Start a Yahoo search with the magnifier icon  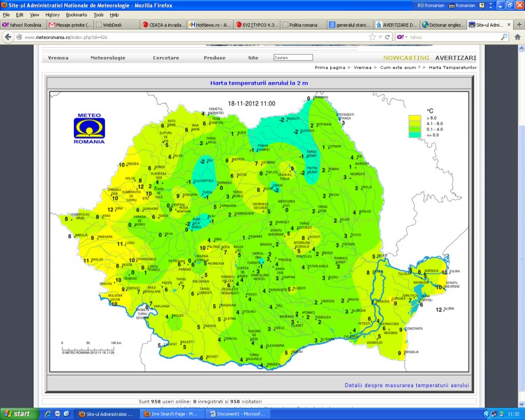click(502, 37)
